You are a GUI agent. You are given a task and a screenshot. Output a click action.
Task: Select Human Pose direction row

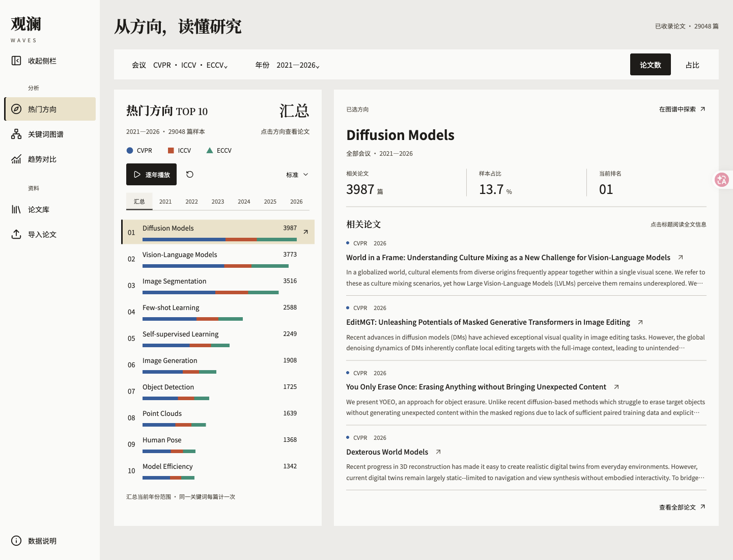tap(218, 444)
